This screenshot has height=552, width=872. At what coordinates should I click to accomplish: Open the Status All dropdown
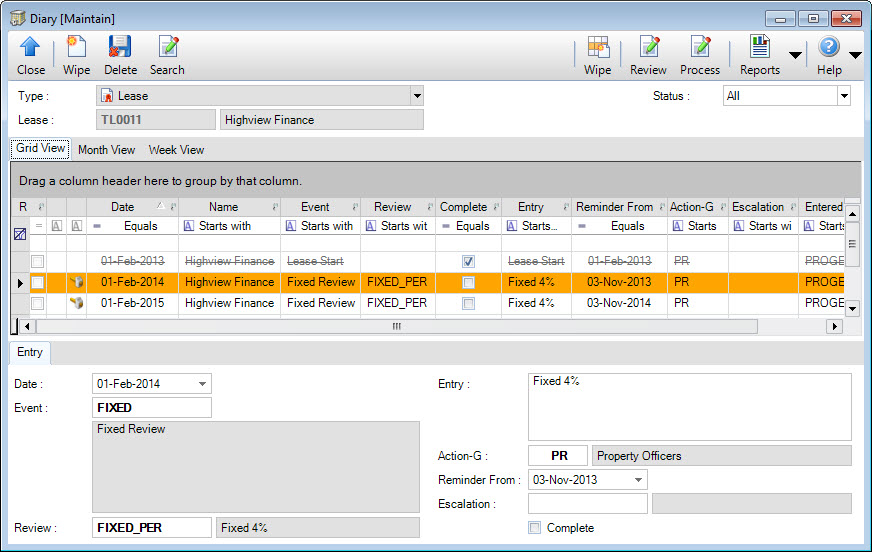pos(844,96)
